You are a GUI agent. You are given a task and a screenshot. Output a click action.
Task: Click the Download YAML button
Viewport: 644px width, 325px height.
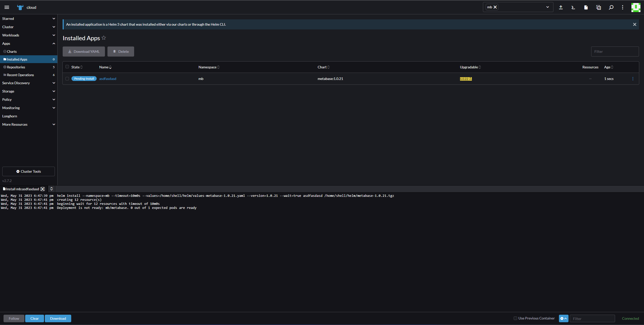coord(84,52)
